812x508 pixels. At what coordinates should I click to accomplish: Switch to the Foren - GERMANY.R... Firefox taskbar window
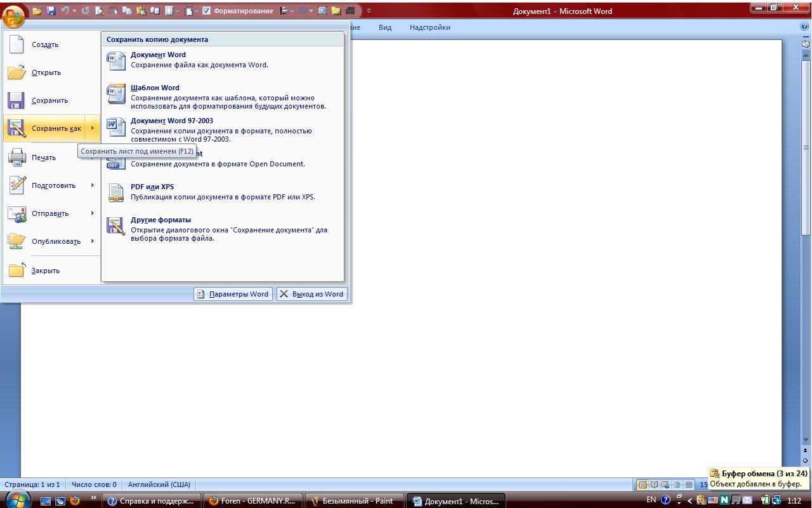(x=253, y=500)
